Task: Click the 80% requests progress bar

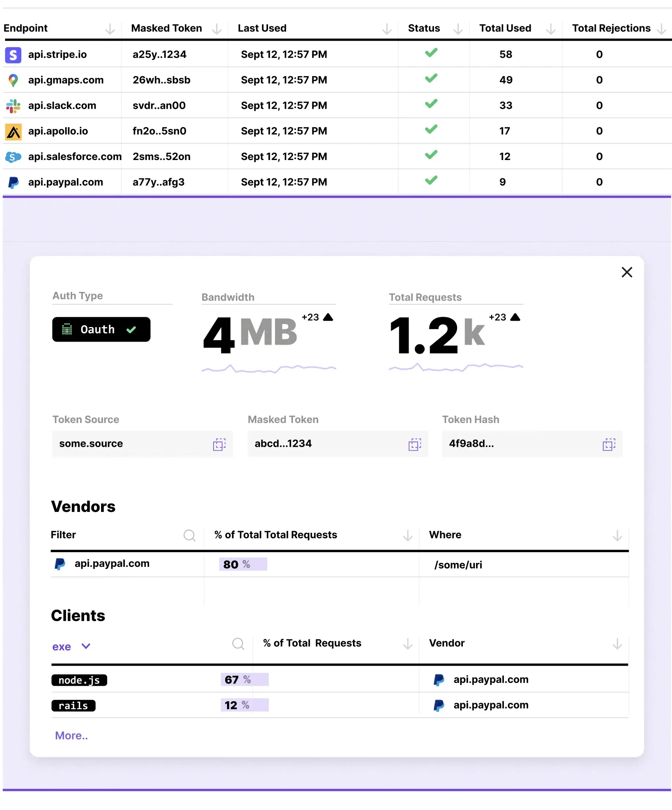Action: tap(243, 564)
